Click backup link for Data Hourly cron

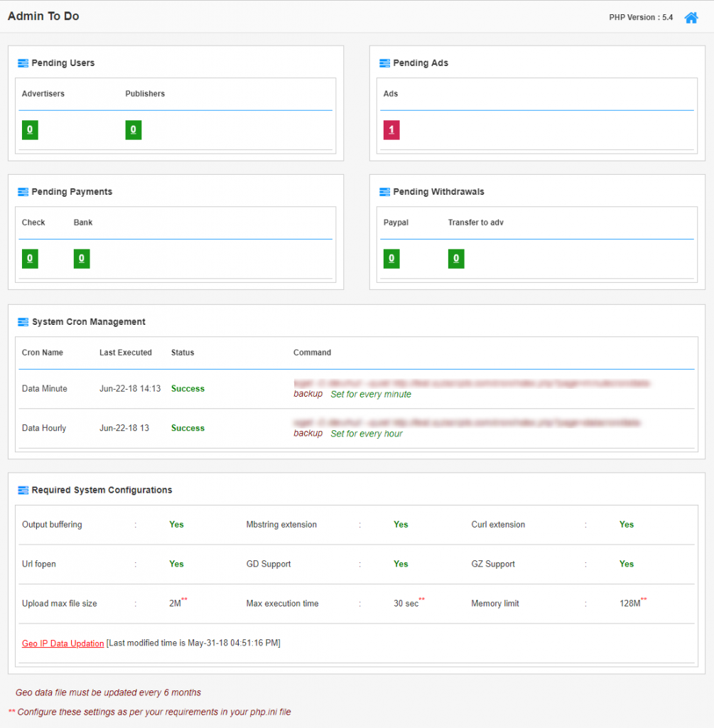point(308,433)
